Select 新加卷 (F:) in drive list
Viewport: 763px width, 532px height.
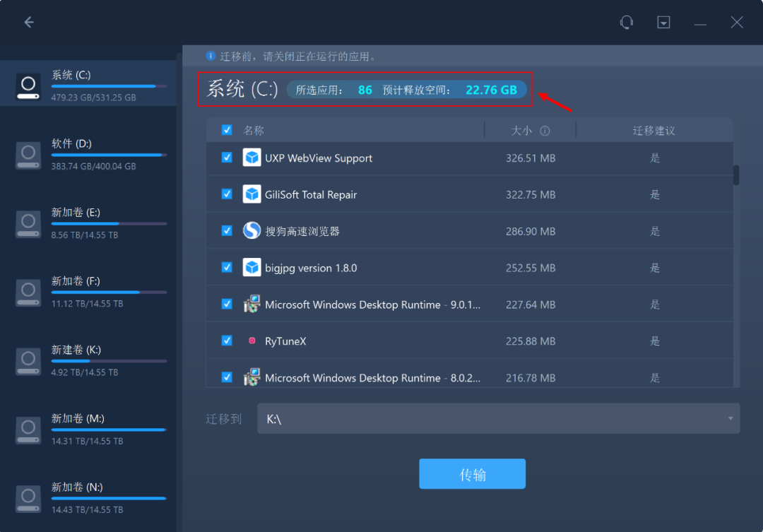88,291
